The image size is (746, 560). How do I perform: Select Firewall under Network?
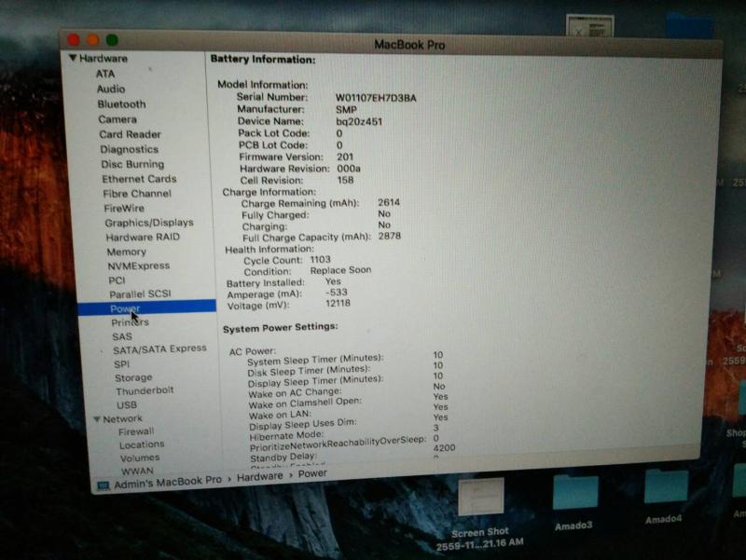[136, 432]
